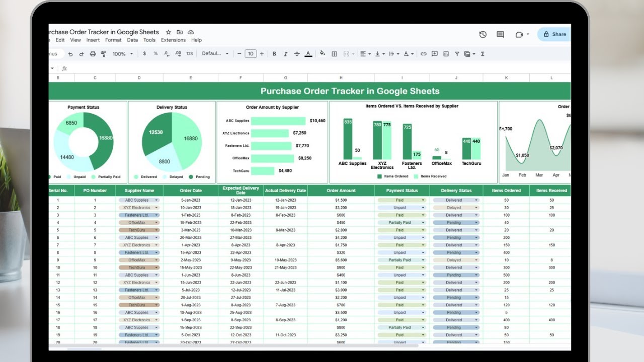The image size is (644, 362).
Task: Decrease decimal places
Action: click(167, 54)
